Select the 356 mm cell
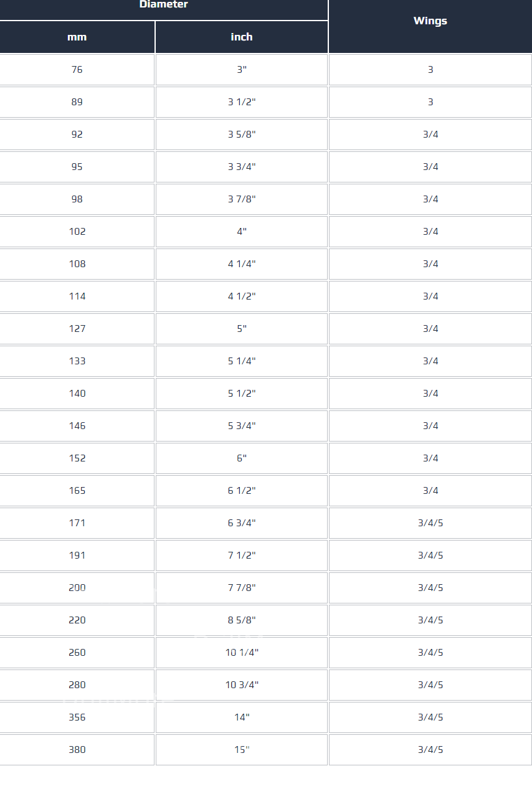This screenshot has width=532, height=804. pos(77,717)
